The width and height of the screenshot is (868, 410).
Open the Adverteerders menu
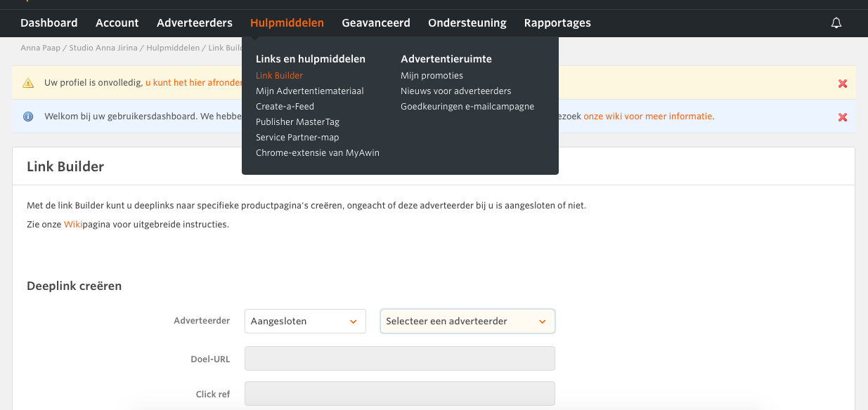[194, 23]
